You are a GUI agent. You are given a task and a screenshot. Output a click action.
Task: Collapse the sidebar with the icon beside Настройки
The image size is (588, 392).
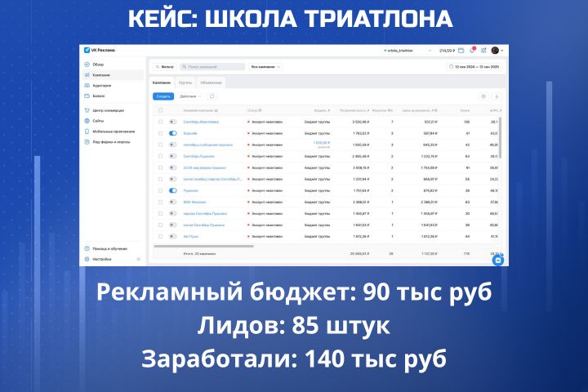click(138, 259)
